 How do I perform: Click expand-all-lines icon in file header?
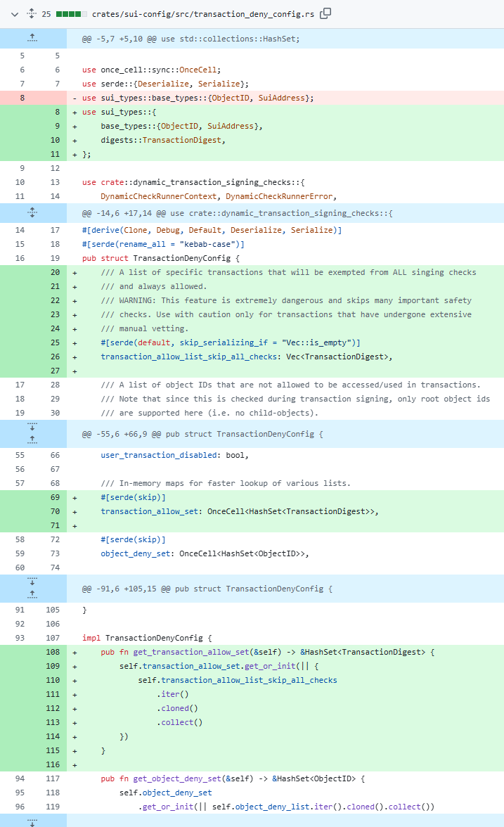[x=31, y=13]
